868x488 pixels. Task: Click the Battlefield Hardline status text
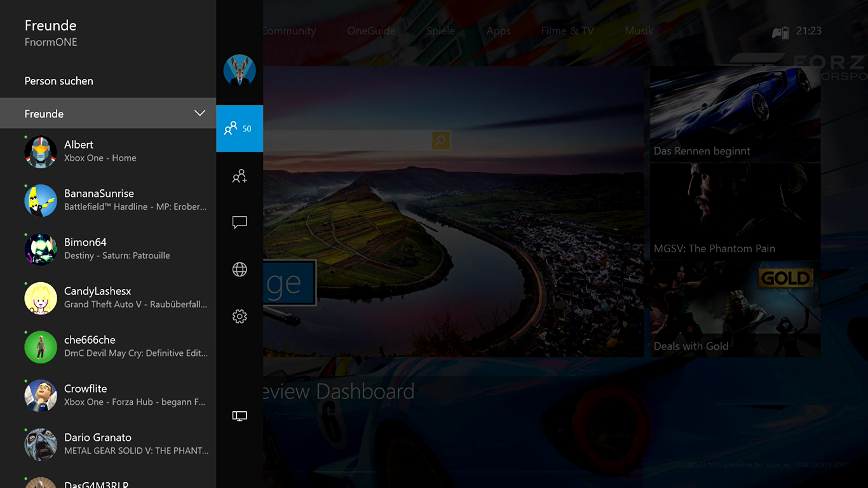tap(135, 207)
